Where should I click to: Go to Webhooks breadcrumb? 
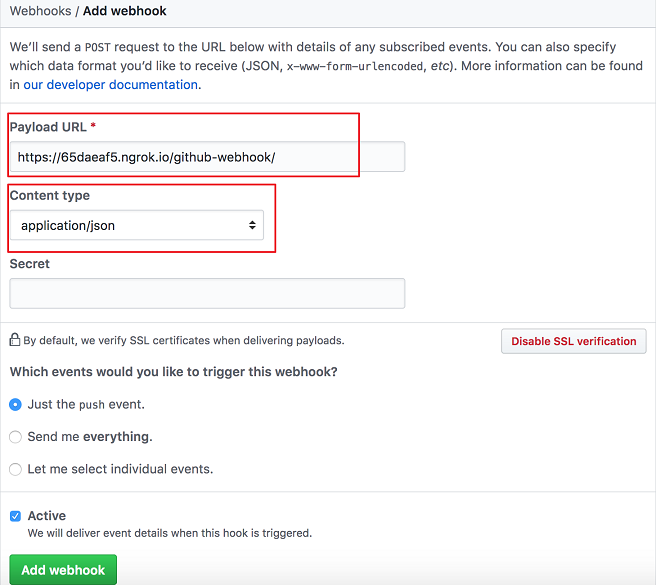pos(39,11)
